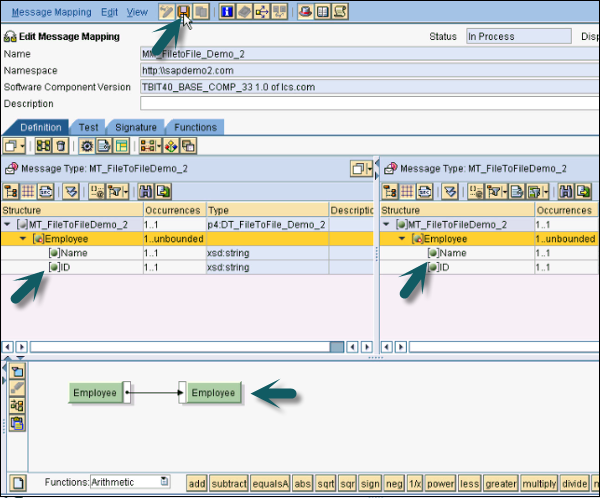Click into the Description input field
The width and height of the screenshot is (600, 498).
click(x=370, y=103)
